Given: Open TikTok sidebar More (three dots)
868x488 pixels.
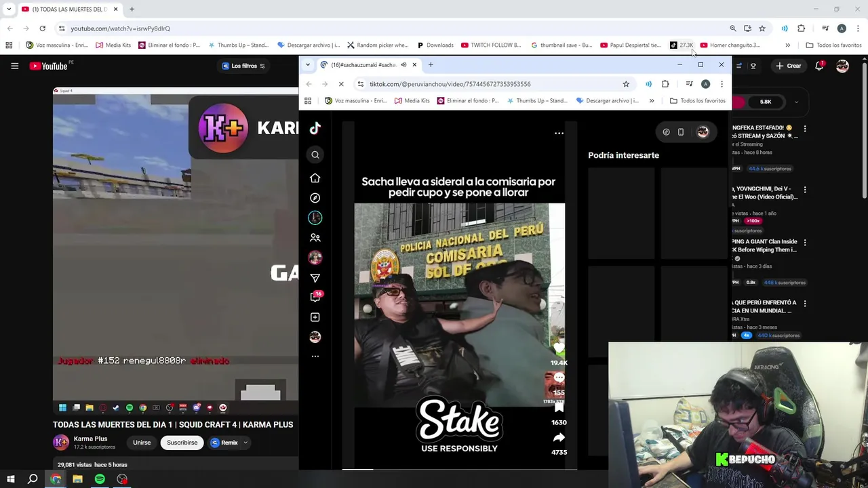Looking at the screenshot, I should (x=315, y=356).
